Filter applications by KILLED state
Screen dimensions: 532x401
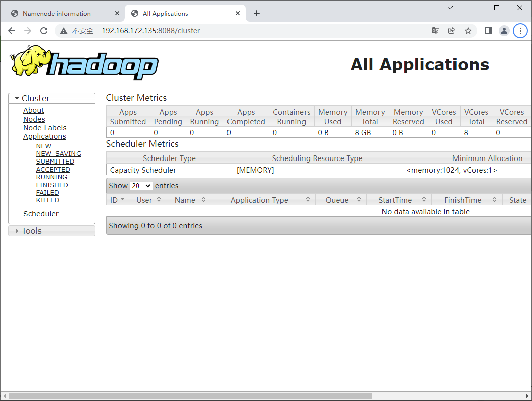[47, 200]
